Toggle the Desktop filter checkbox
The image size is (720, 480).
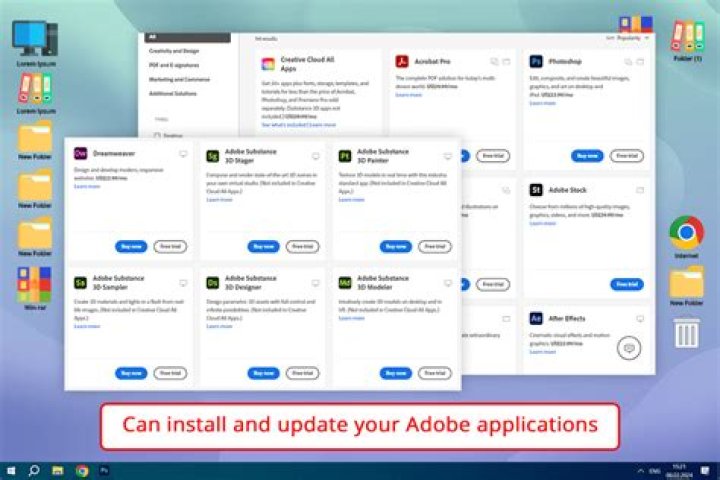(x=156, y=133)
